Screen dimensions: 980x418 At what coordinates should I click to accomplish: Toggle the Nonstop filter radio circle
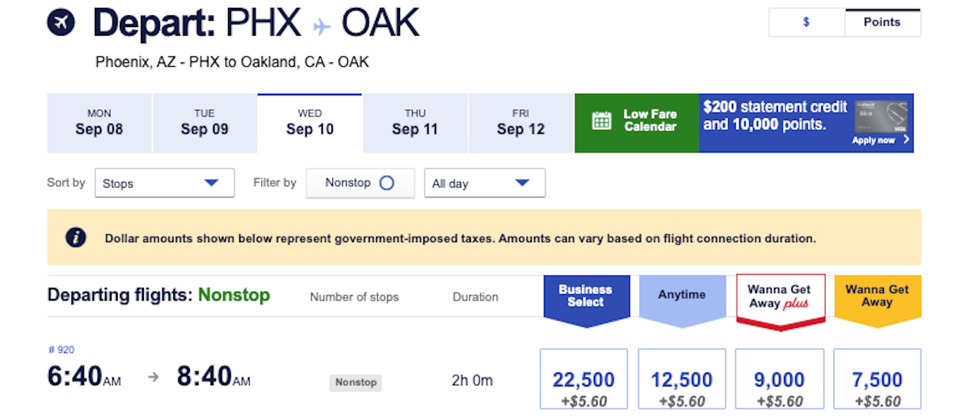386,183
